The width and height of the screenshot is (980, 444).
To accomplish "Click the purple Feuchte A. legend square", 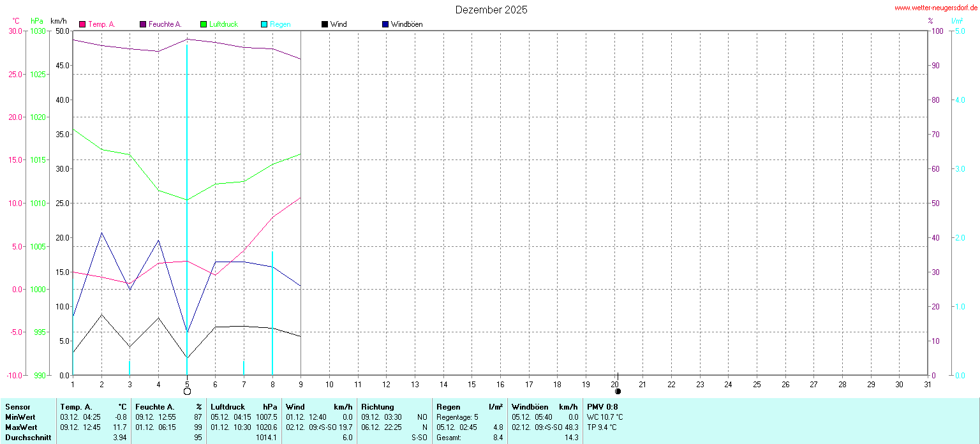I will (143, 24).
